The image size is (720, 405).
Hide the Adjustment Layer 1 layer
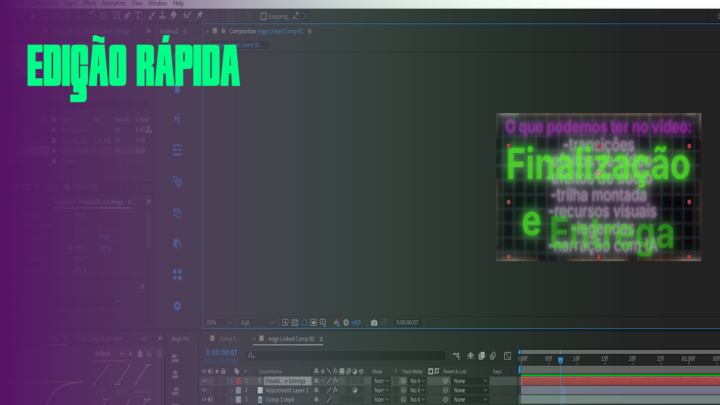tap(204, 390)
